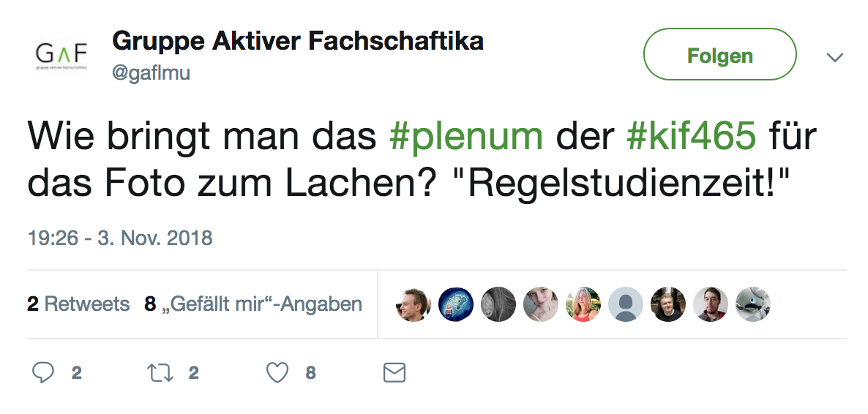Open the @gaflmu handle link
This screenshot has height=414, width=868.
(x=151, y=73)
